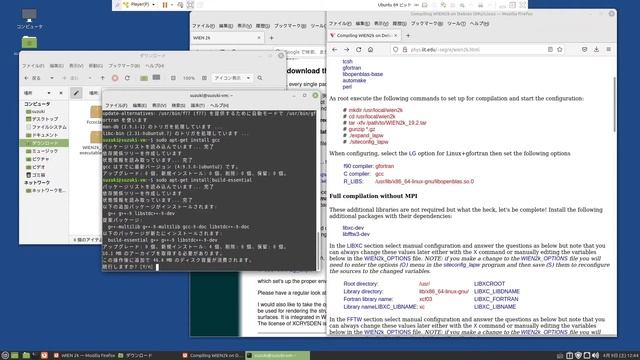Switch to ダウンロード window in taskbar

click(136, 356)
